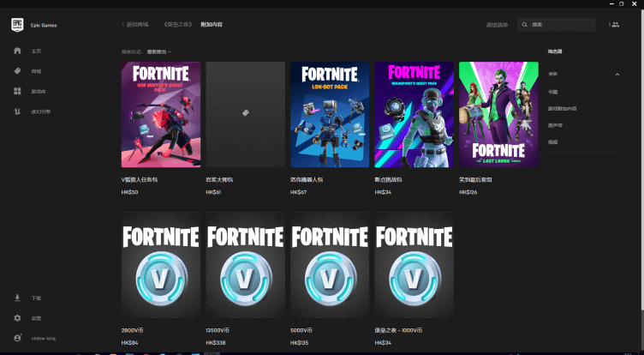Viewport: 644px width, 355px height.
Task: Filter by 游戏附加内容 category
Action: pos(563,109)
